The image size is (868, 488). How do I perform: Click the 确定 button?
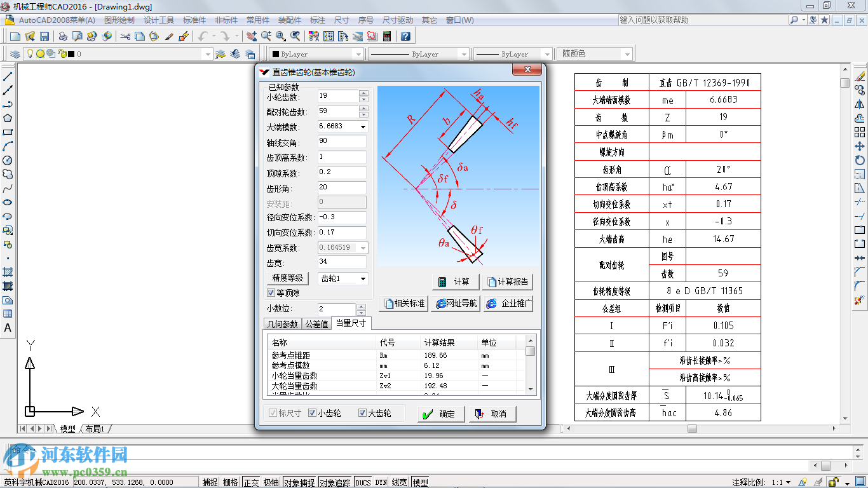[440, 414]
